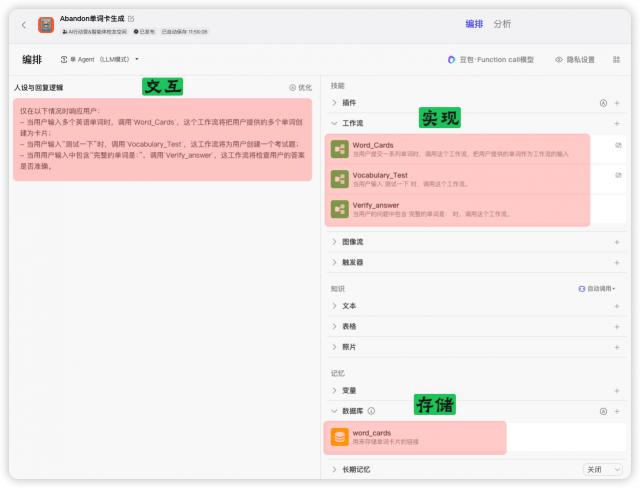Switch to the 编排 tab

point(474,24)
